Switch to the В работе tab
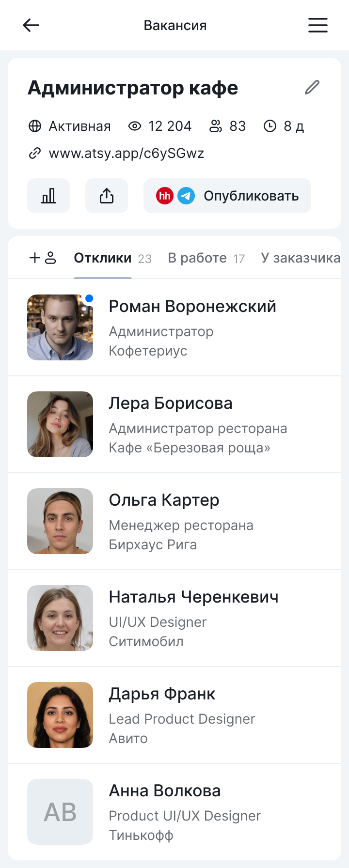 tap(197, 258)
